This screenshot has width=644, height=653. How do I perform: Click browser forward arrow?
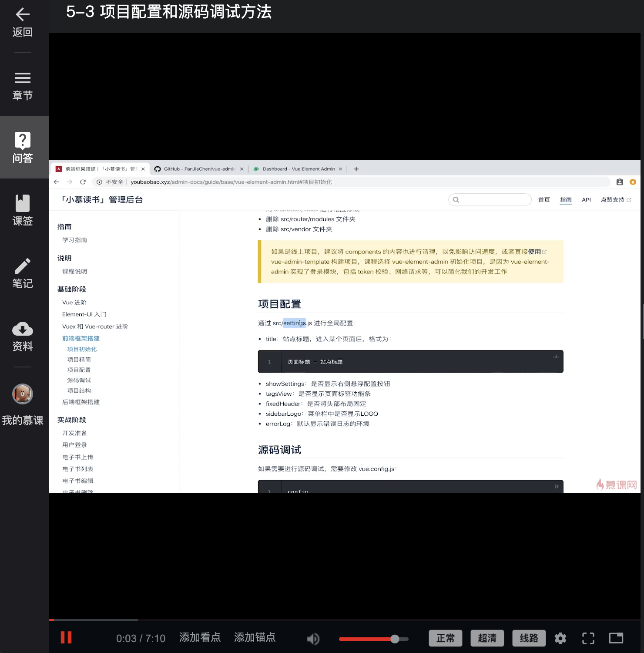pos(70,182)
